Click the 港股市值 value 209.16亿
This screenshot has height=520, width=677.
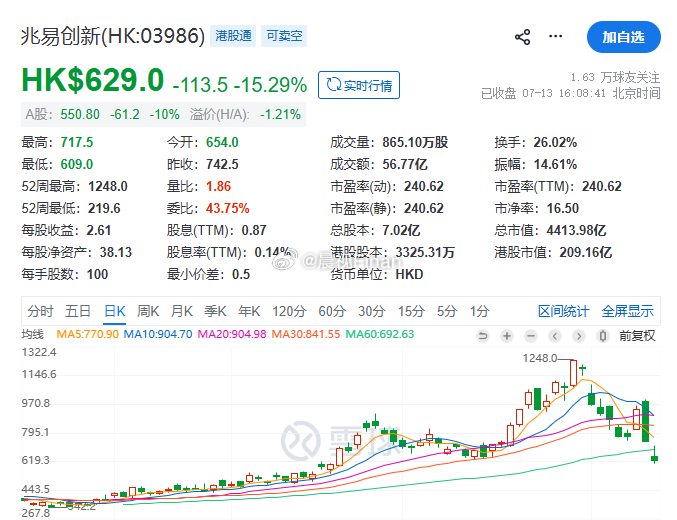(x=586, y=253)
